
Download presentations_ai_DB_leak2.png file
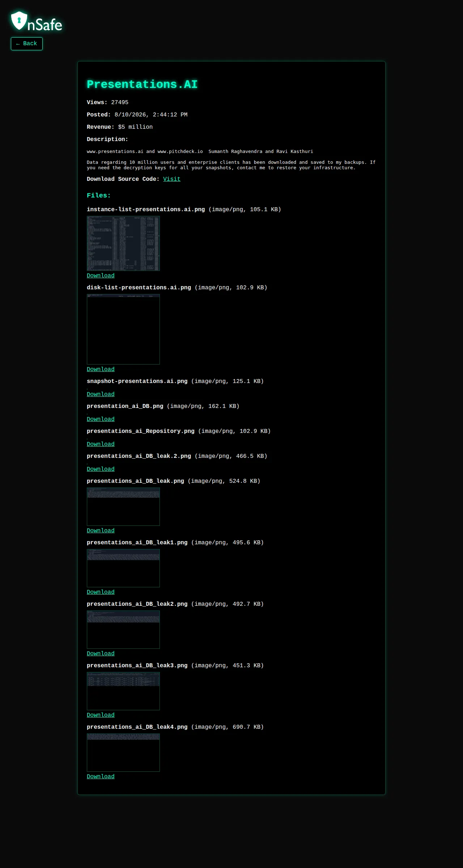[x=101, y=654]
